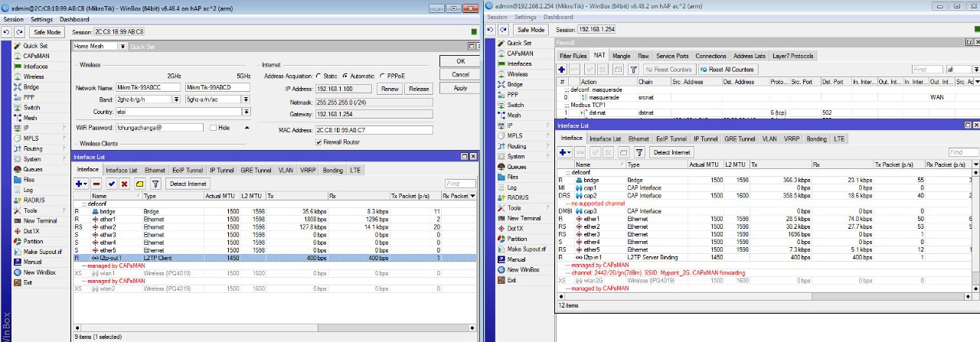Open the Home Mesh quick set mode dropdown

(x=122, y=46)
